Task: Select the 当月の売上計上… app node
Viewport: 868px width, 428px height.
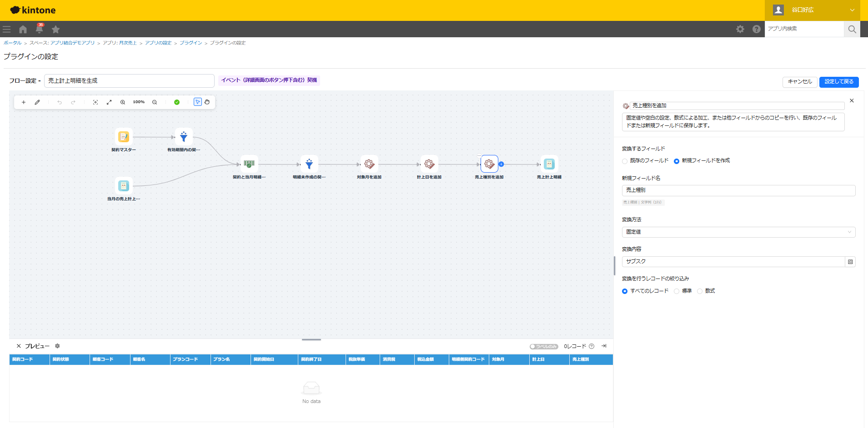Action: pos(124,186)
